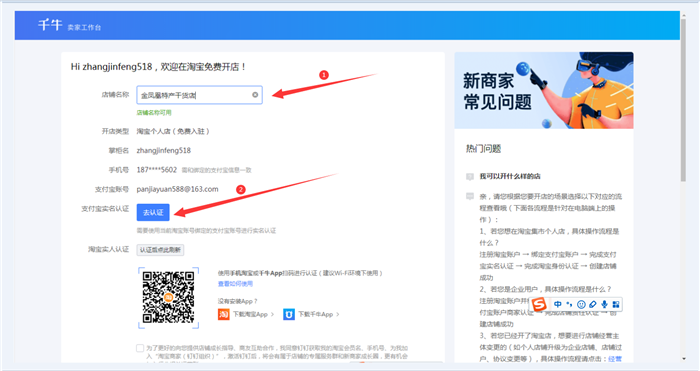Click the 去认证 button
700x371 pixels.
click(x=153, y=213)
